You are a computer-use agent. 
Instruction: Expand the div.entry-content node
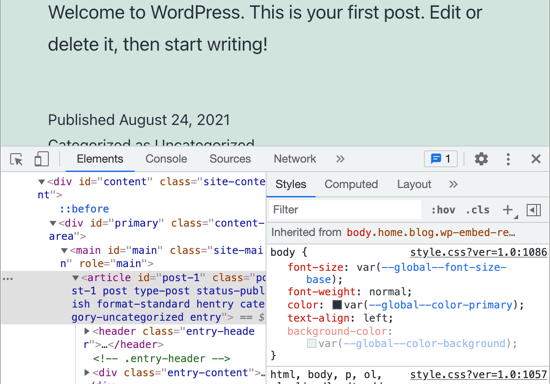click(x=87, y=372)
